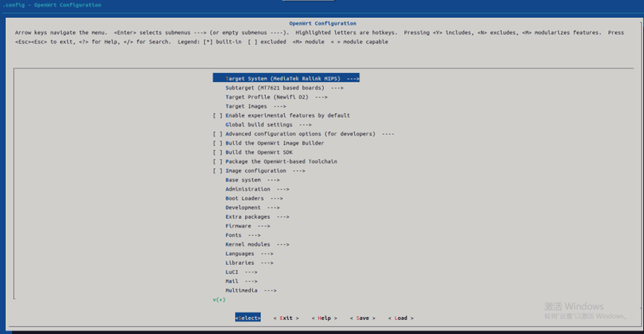Viewport: 644px width, 334px height.
Task: Select the Multimedia menu entry
Action: pos(251,291)
